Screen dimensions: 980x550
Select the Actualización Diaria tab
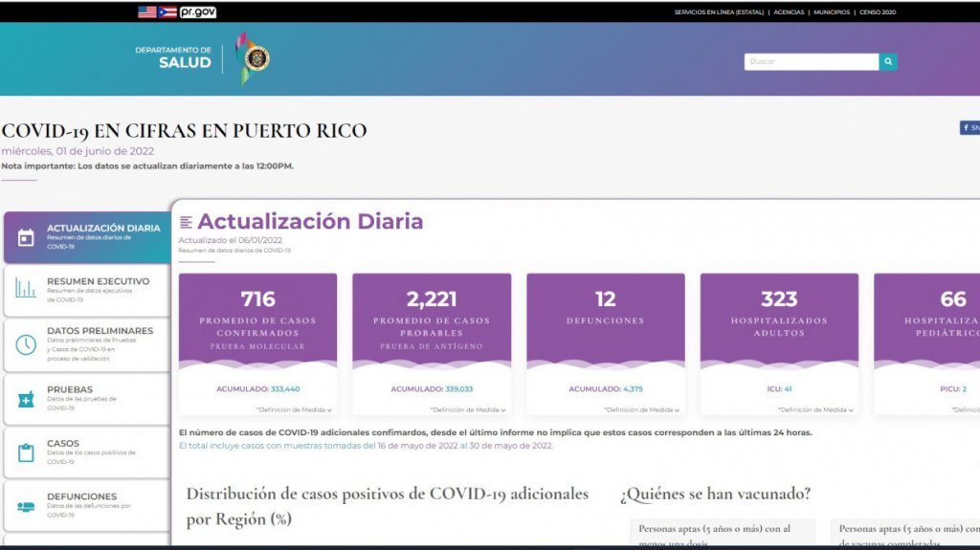pos(87,237)
